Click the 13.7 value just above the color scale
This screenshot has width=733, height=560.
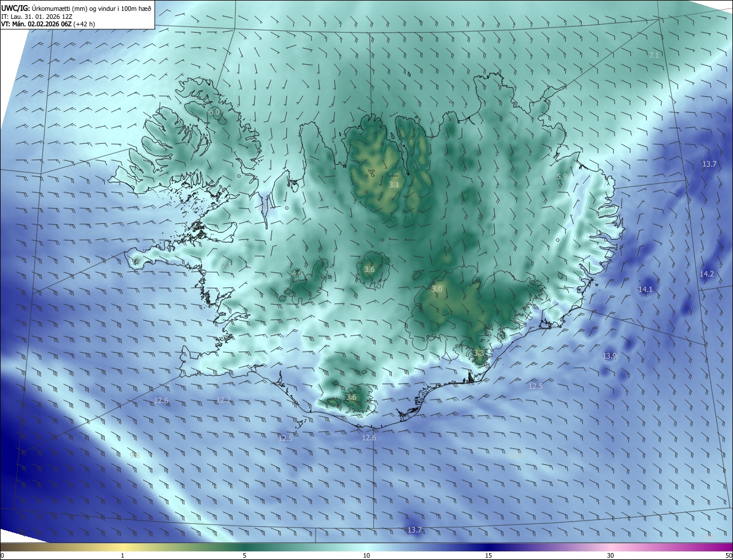[x=415, y=530]
